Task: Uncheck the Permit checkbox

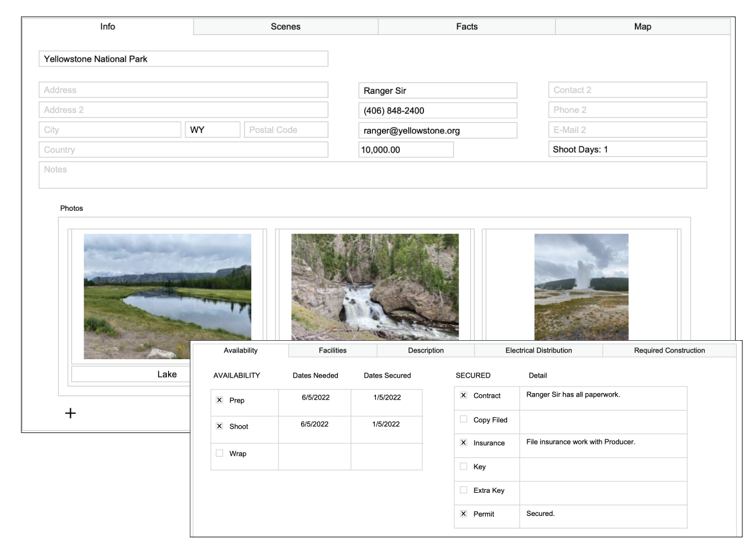Action: tap(463, 514)
